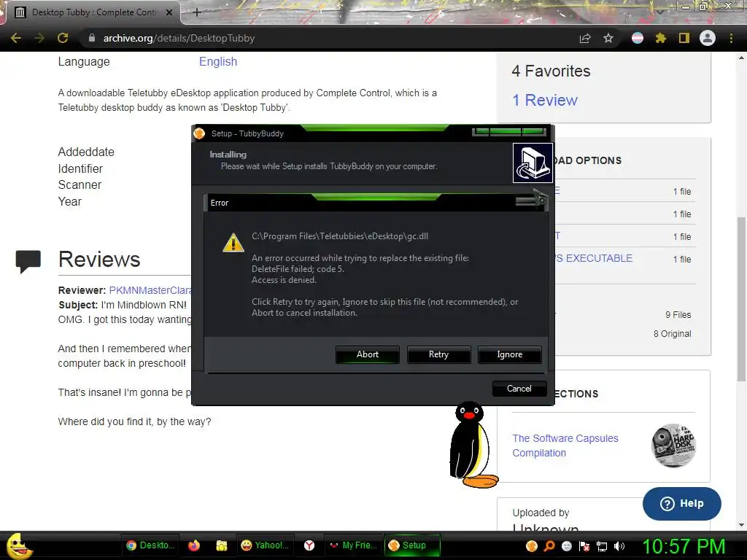Screen dimensions: 747x560
Task: Share this page from the address bar
Action: point(585,38)
